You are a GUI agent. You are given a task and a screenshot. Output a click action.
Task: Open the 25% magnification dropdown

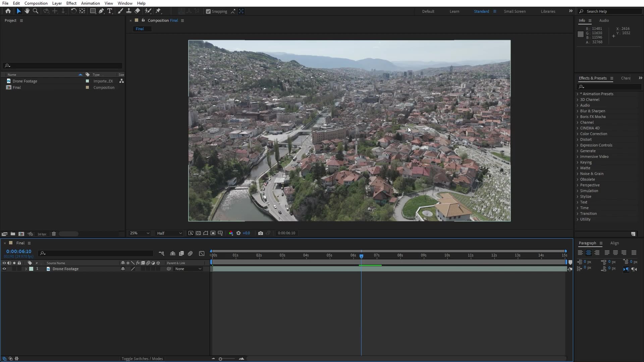click(x=140, y=233)
